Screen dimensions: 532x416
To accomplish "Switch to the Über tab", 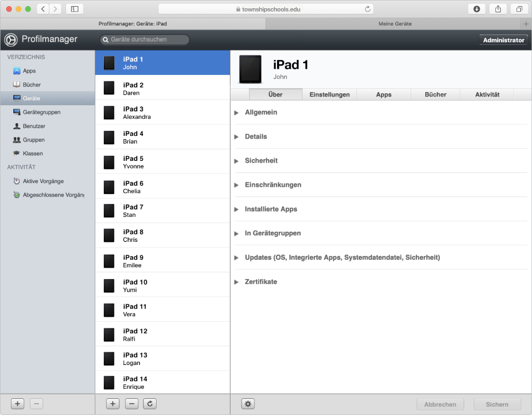I will [x=275, y=95].
